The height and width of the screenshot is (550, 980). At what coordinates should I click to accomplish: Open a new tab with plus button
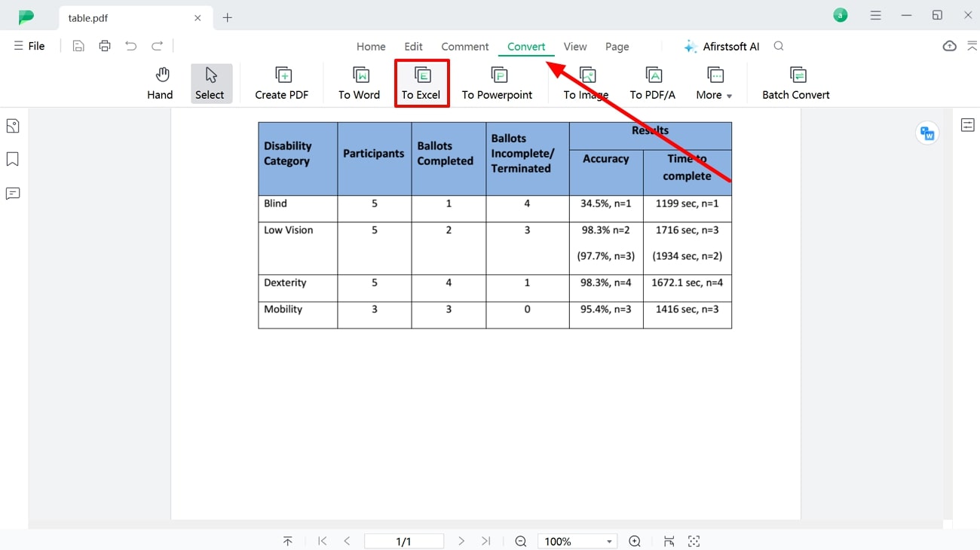(x=227, y=17)
